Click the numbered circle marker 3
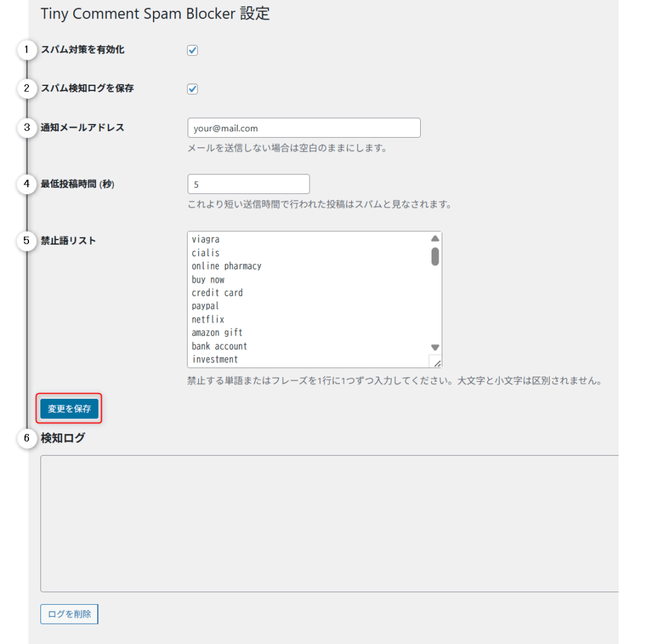The image size is (647, 644). 27,128
